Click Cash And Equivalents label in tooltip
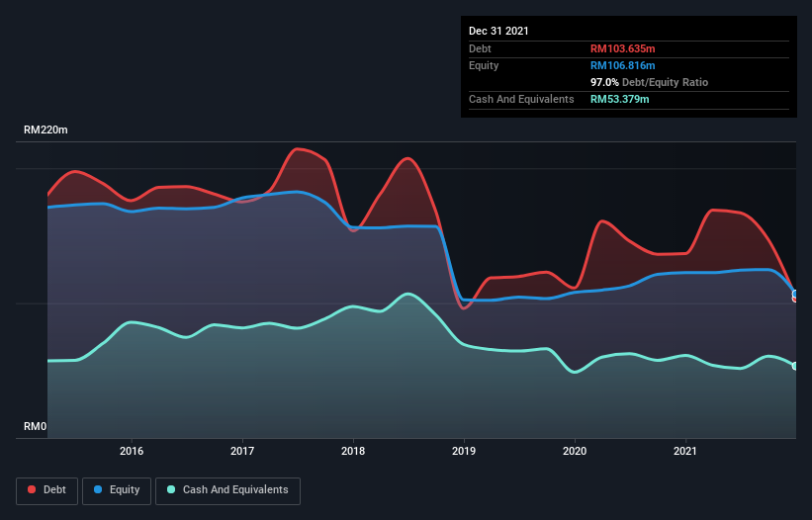Viewport: 812px width, 520px height. point(521,99)
